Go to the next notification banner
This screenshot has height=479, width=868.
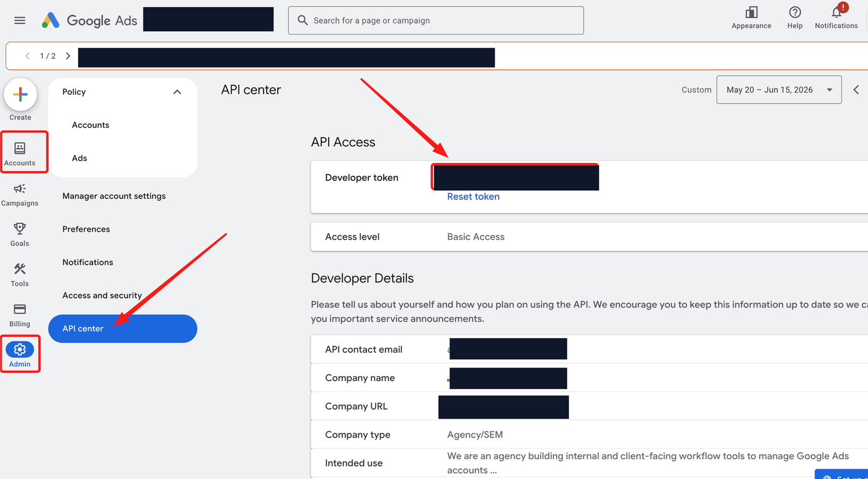click(x=68, y=56)
